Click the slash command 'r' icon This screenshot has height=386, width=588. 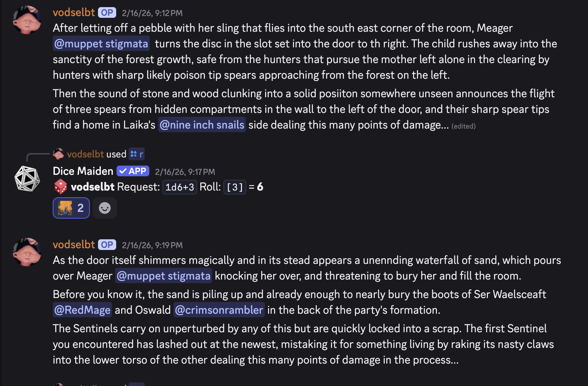click(136, 154)
